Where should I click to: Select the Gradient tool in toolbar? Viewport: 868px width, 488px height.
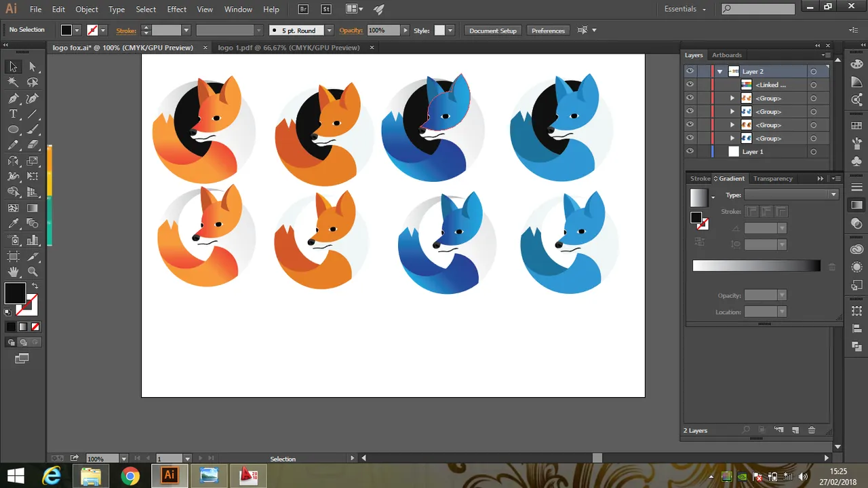[33, 208]
